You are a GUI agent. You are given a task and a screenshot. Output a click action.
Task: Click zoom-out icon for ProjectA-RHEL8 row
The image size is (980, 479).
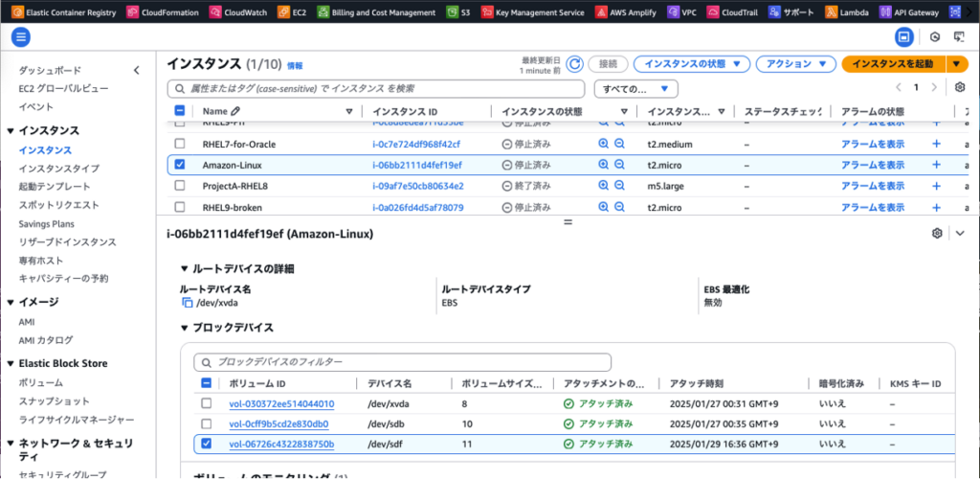click(x=619, y=186)
